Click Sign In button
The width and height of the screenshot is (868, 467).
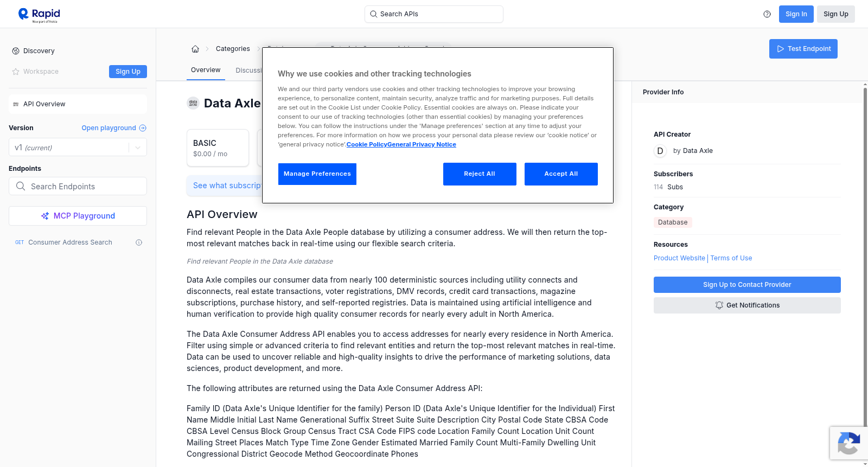[796, 14]
